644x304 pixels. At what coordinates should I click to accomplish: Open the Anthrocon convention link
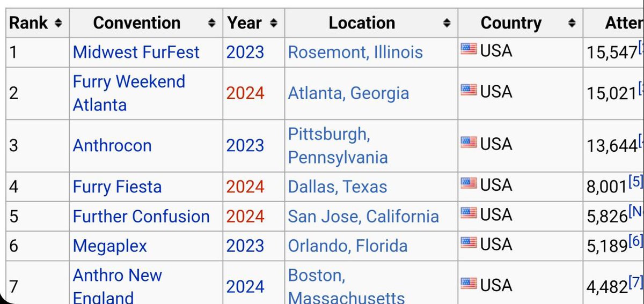112,145
